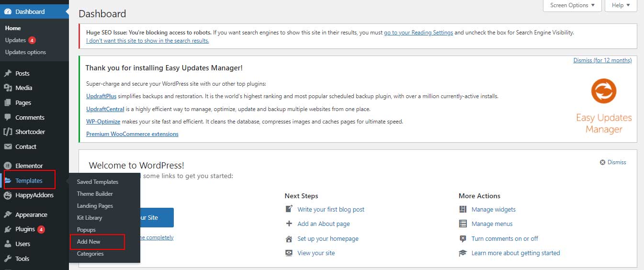Click the Elementor logo icon

pos(8,166)
